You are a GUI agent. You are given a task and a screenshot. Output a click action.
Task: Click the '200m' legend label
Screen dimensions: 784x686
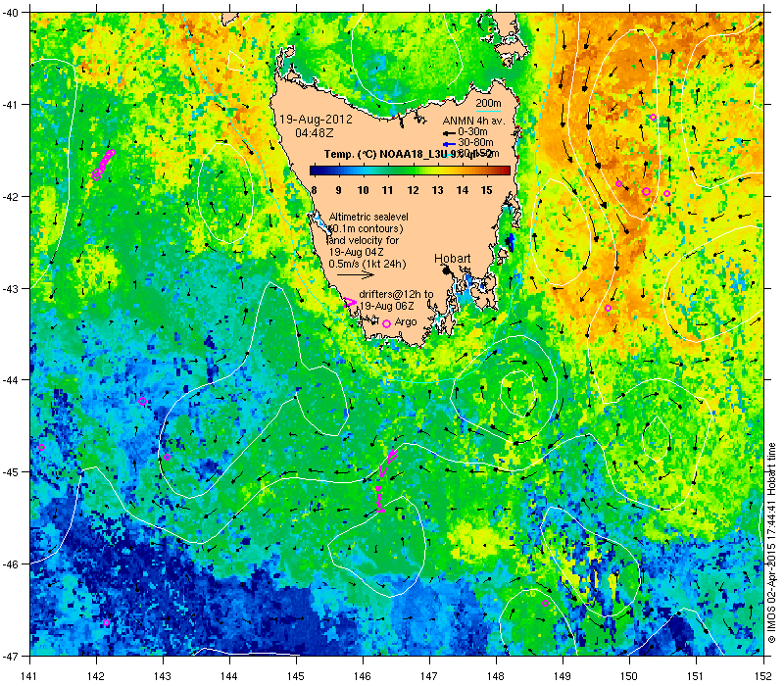[488, 103]
